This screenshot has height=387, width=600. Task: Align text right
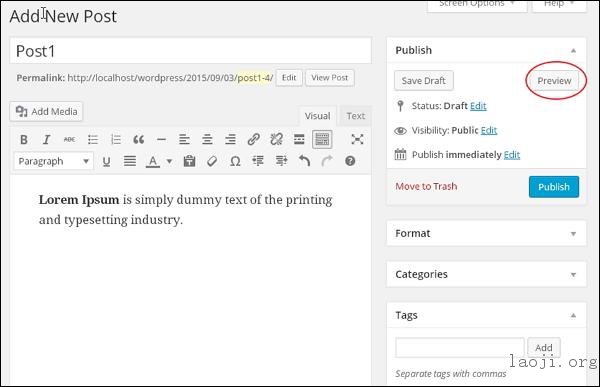(x=230, y=140)
